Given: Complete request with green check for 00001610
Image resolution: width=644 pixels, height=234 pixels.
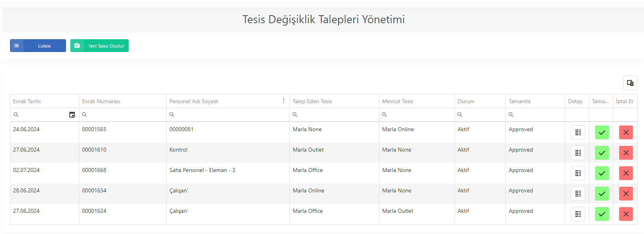Looking at the screenshot, I should [x=602, y=153].
